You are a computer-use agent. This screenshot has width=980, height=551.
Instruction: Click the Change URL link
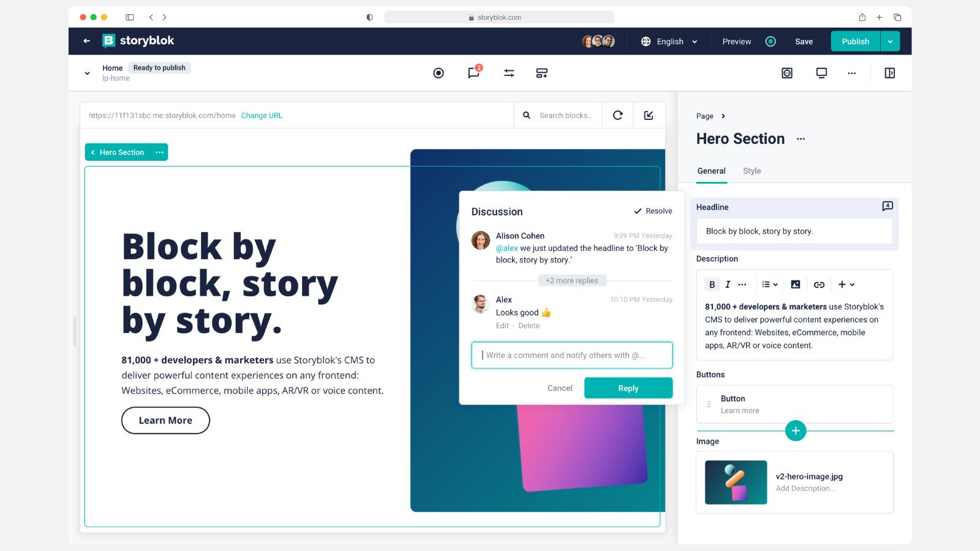[262, 116]
